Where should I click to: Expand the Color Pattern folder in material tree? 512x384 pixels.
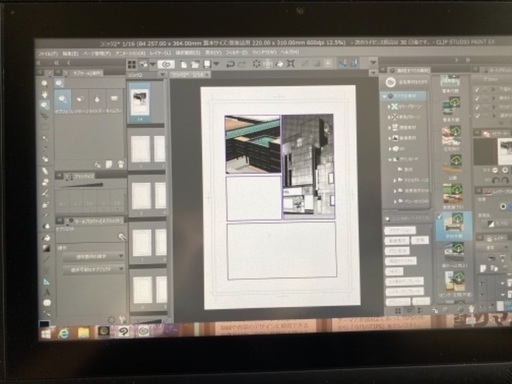pos(389,107)
